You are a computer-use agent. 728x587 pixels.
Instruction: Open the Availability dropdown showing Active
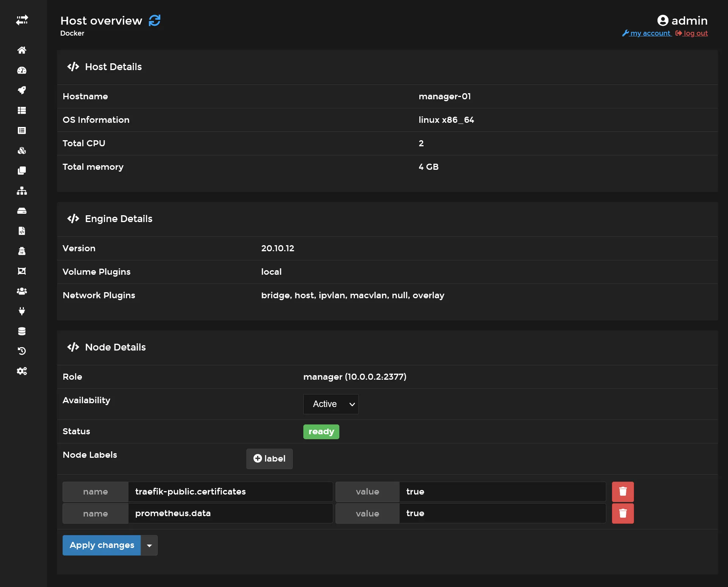[x=331, y=404]
